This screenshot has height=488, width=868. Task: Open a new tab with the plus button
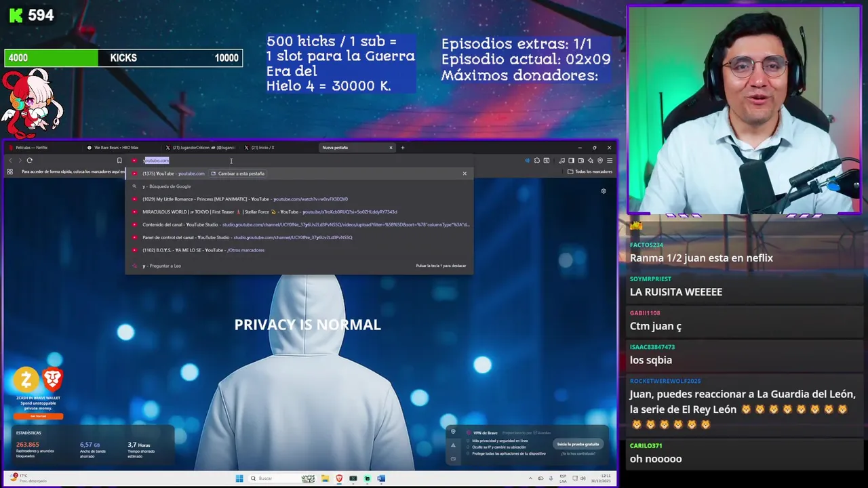pos(402,147)
